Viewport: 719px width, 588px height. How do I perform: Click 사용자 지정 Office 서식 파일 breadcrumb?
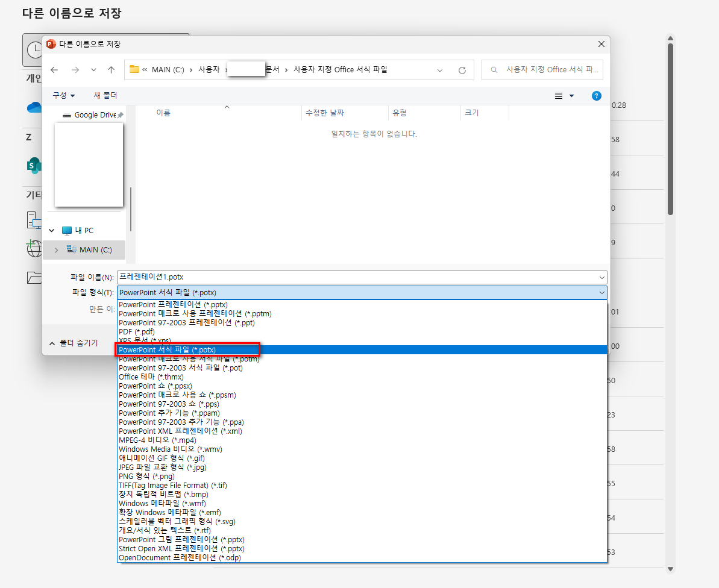click(x=341, y=70)
